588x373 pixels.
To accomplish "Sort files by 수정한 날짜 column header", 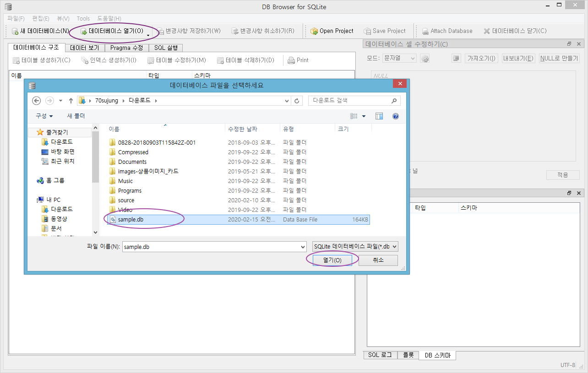I will [252, 129].
